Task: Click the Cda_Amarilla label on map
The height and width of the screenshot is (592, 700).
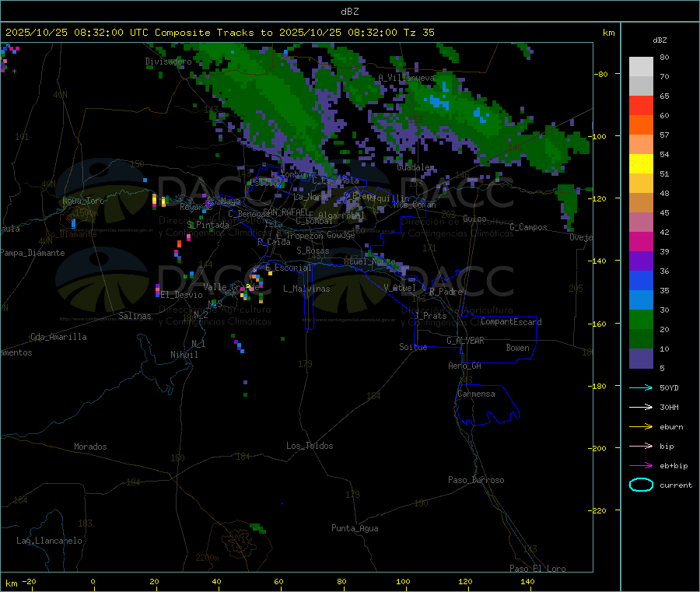Action: (58, 337)
